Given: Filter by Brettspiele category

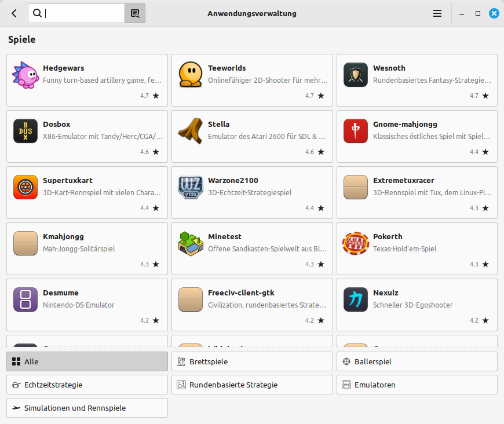Looking at the screenshot, I should click(252, 361).
